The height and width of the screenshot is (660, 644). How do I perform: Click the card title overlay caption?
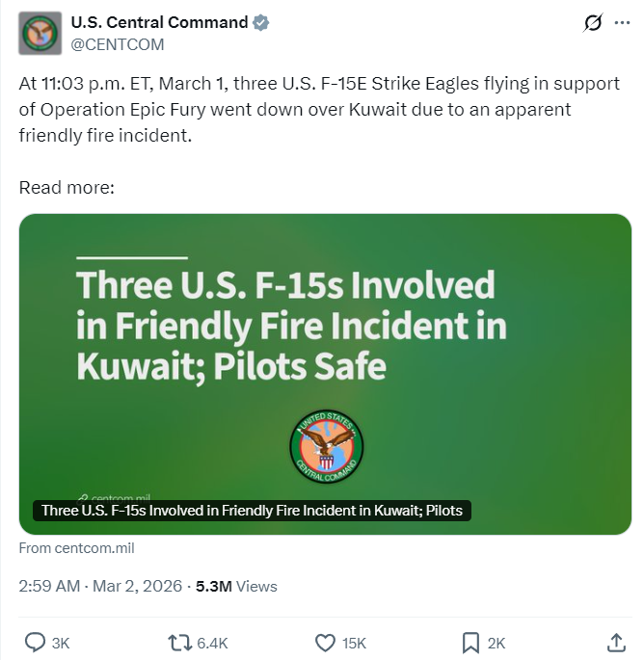point(253,511)
